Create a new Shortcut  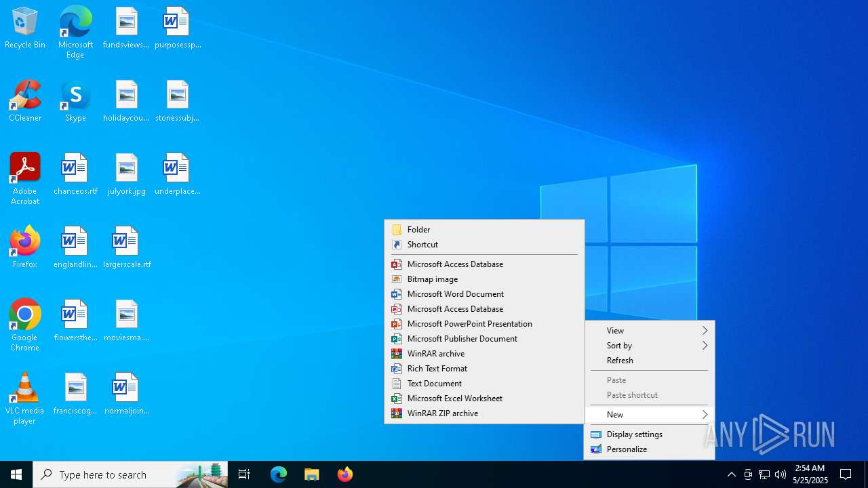pyautogui.click(x=484, y=245)
